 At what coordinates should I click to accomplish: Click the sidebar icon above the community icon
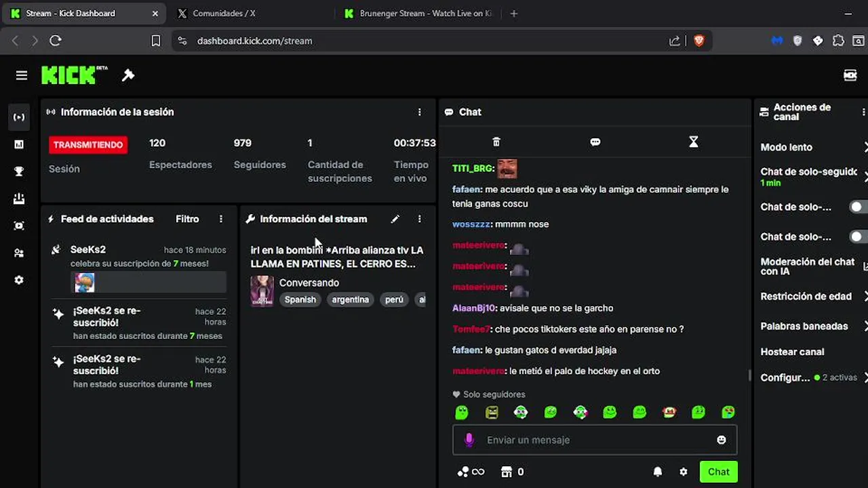coord(19,226)
